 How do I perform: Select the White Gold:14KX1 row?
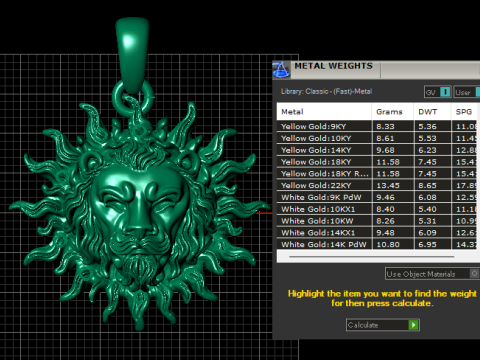(377, 233)
